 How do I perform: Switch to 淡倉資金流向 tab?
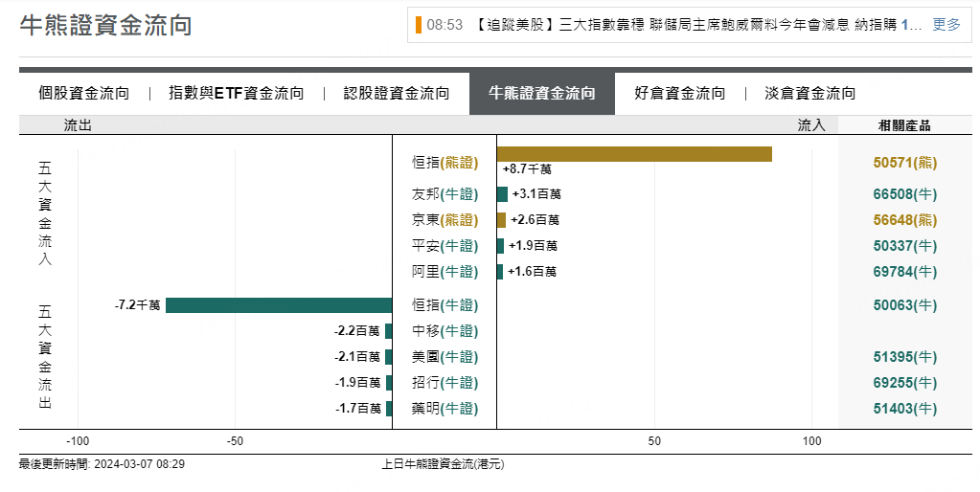[x=810, y=94]
